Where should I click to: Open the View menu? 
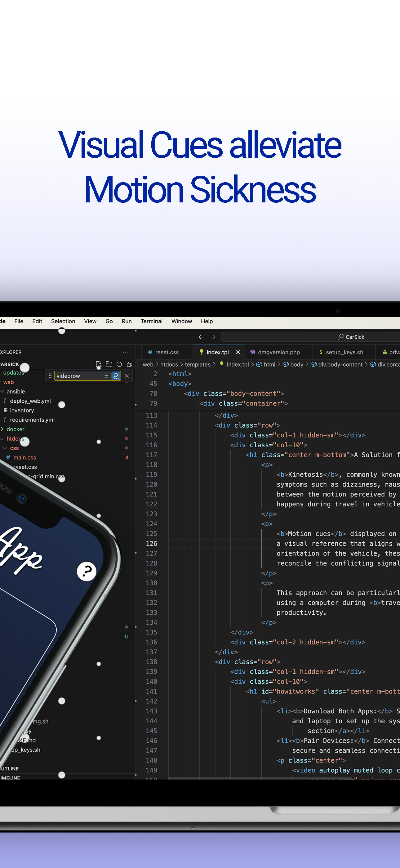point(90,321)
